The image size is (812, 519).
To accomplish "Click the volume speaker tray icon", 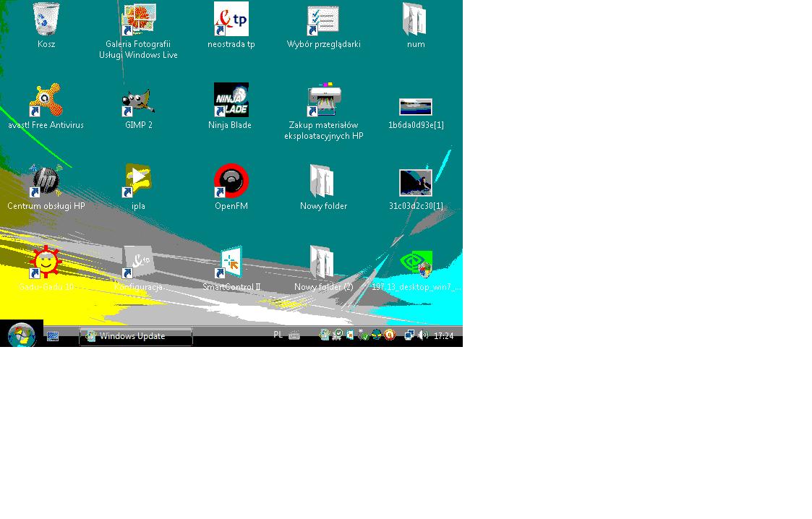I will [423, 335].
